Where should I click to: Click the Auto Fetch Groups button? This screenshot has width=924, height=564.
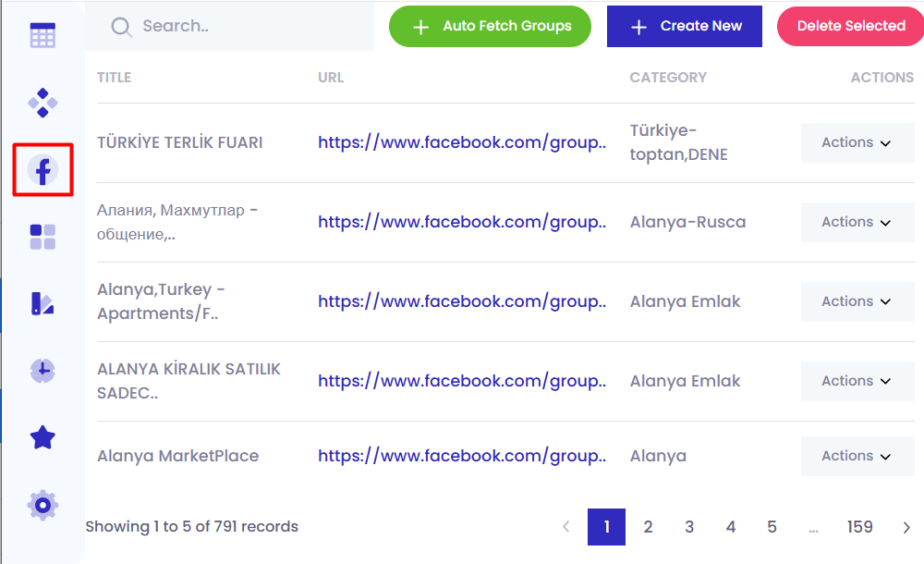490,26
